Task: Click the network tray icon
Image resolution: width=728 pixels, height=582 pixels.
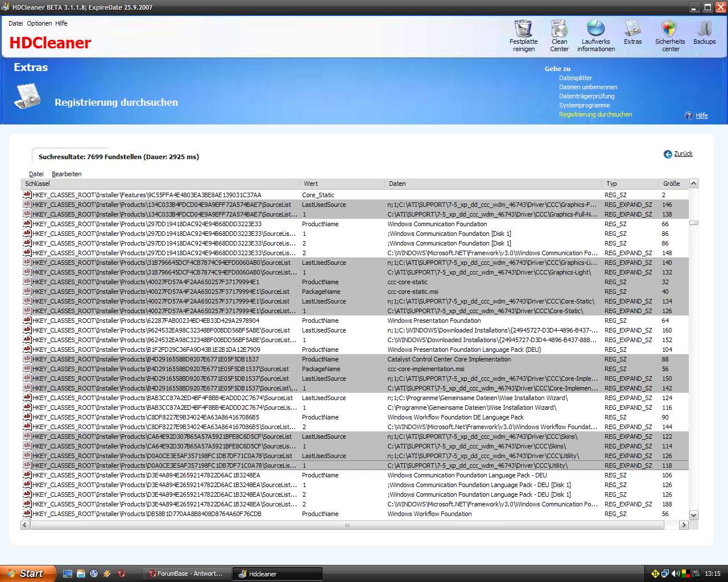Action: click(x=665, y=573)
